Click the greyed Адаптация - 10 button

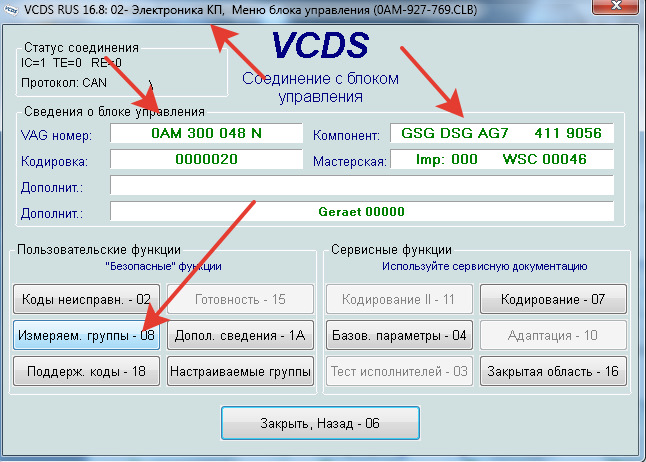553,335
